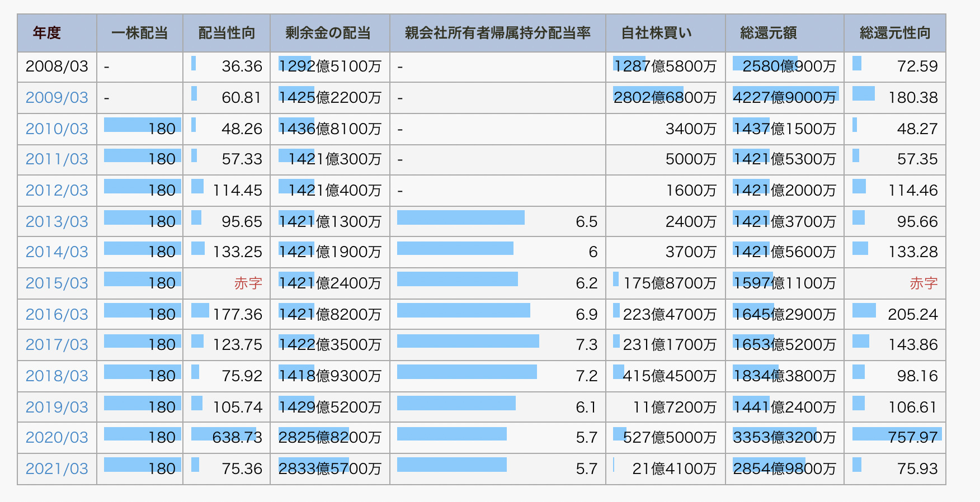Select payout ratio value 114.45

[237, 191]
